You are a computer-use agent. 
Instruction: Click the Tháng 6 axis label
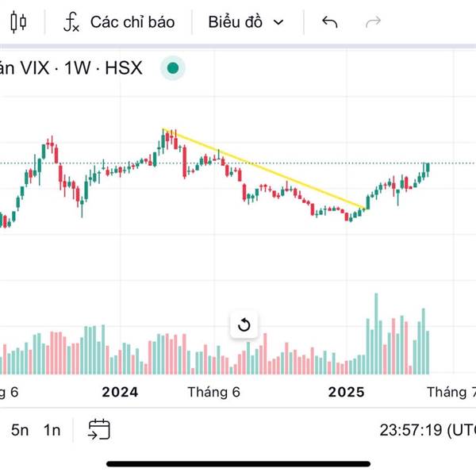(213, 392)
